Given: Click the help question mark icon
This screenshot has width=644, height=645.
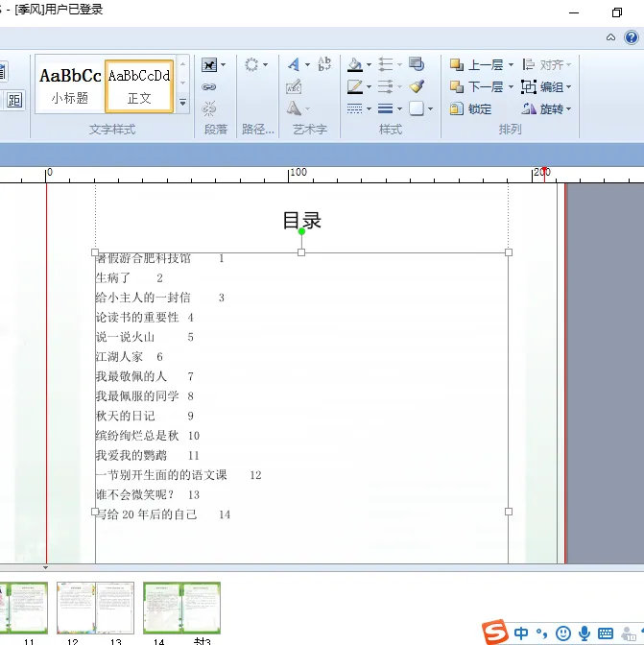Looking at the screenshot, I should (x=632, y=37).
